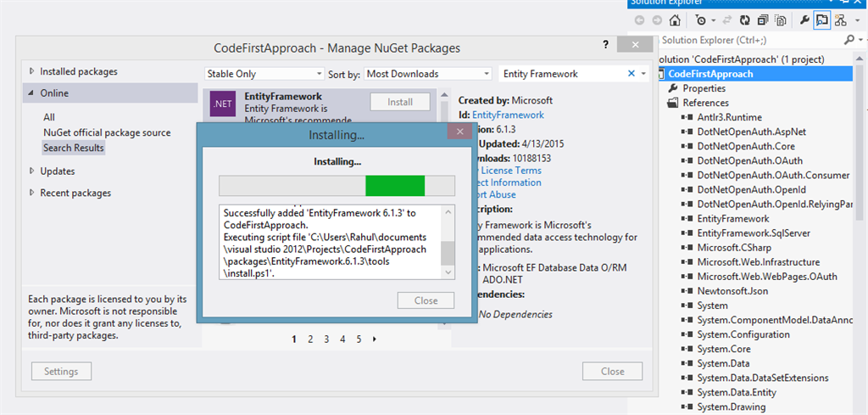Refresh Solution Explorer with circular arrows icon
Image resolution: width=868 pixels, height=415 pixels.
(745, 20)
